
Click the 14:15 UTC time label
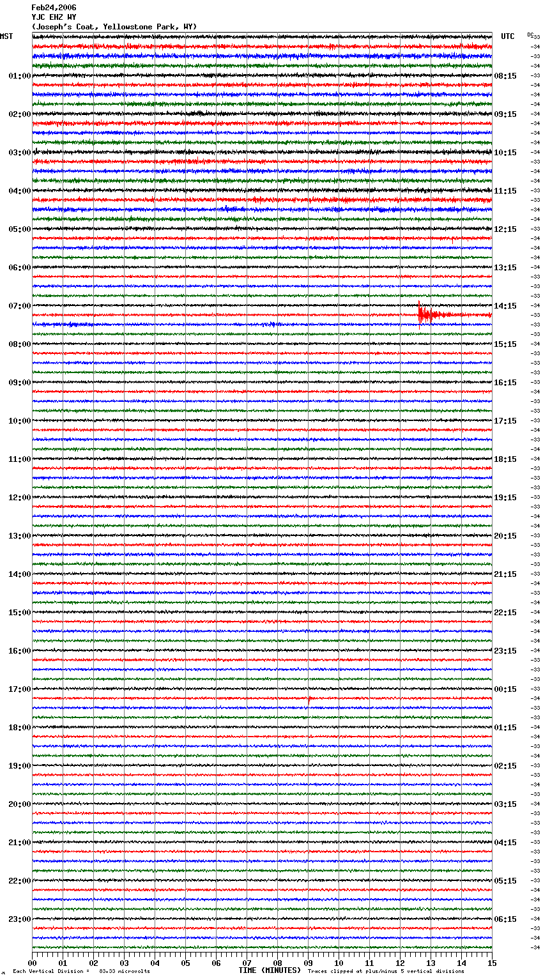[x=505, y=306]
